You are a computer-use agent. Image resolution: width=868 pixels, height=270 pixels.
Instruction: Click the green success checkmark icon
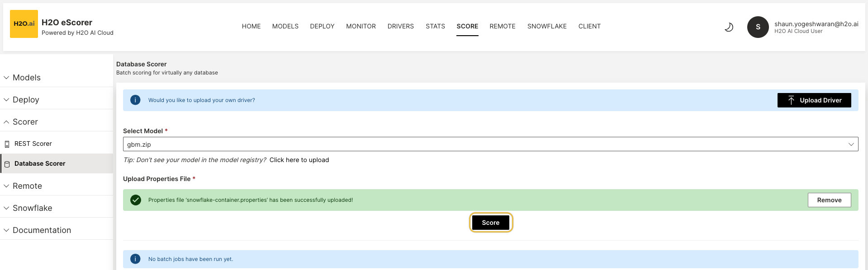tap(135, 200)
